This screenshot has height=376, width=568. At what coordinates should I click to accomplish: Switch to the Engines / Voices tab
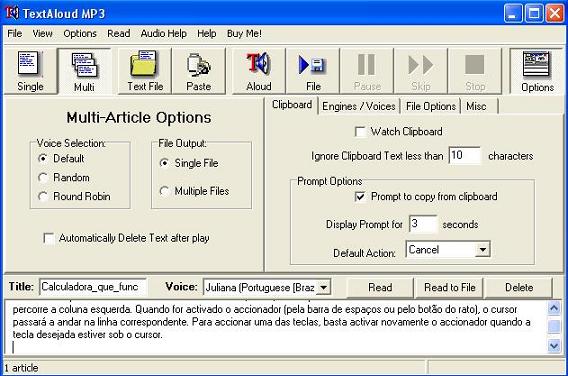[x=359, y=106]
